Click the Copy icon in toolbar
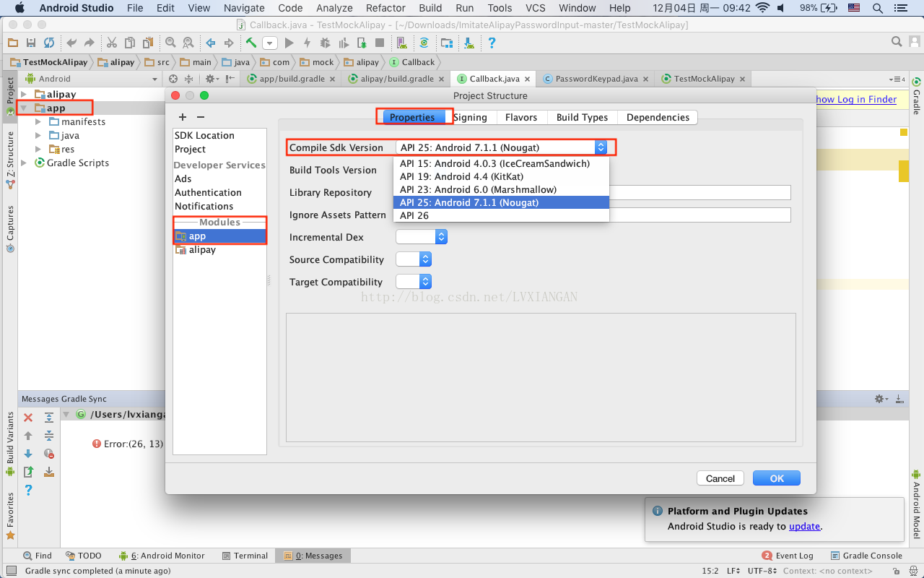Screen dimensions: 924x578 [130, 43]
